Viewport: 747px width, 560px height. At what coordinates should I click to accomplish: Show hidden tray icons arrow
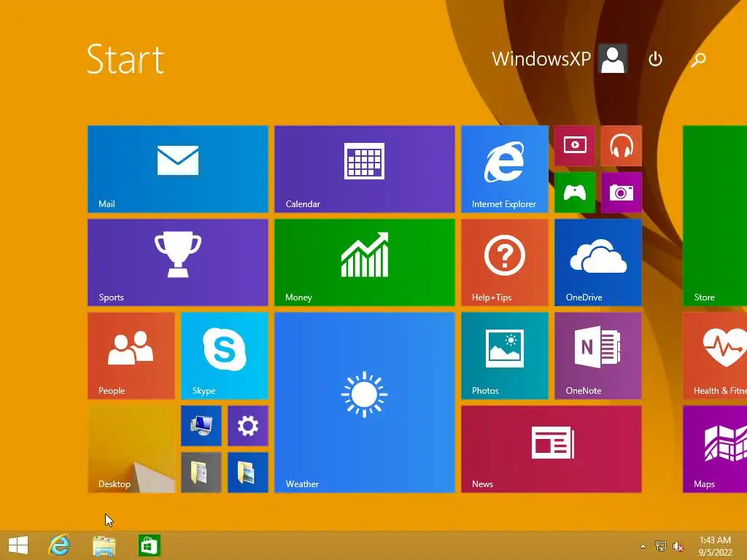click(643, 546)
